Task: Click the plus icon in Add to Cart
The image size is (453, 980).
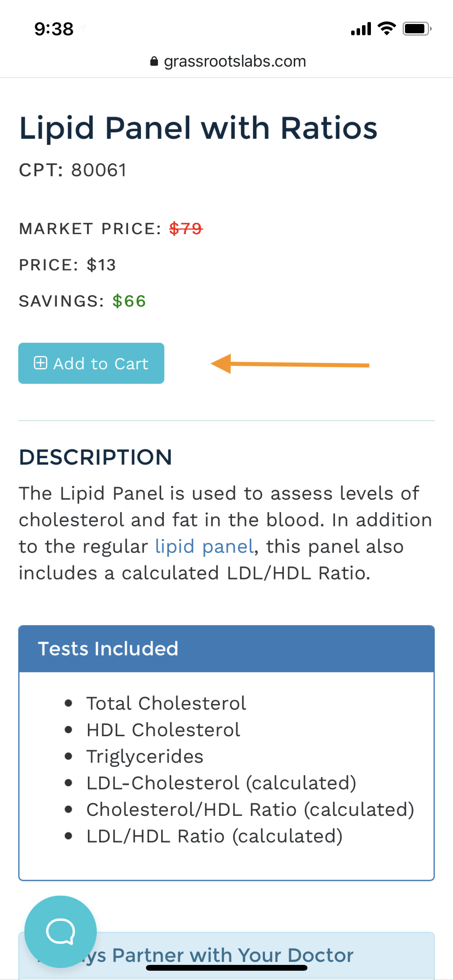Action: 41,363
